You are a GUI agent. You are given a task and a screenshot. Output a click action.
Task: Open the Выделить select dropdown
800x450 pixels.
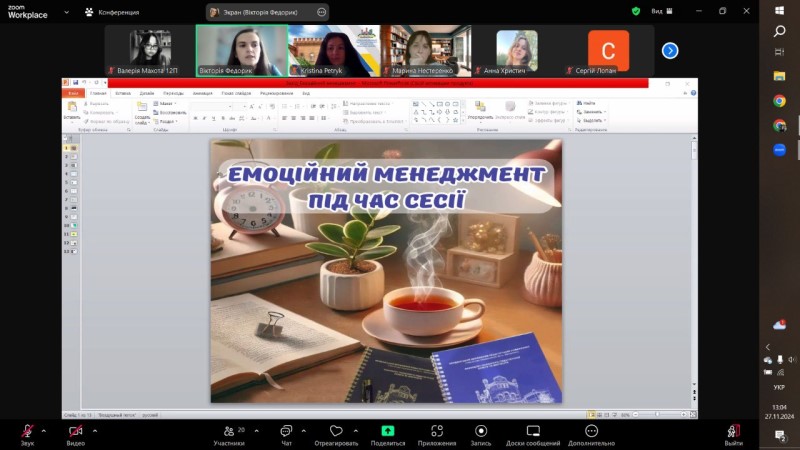pyautogui.click(x=591, y=120)
